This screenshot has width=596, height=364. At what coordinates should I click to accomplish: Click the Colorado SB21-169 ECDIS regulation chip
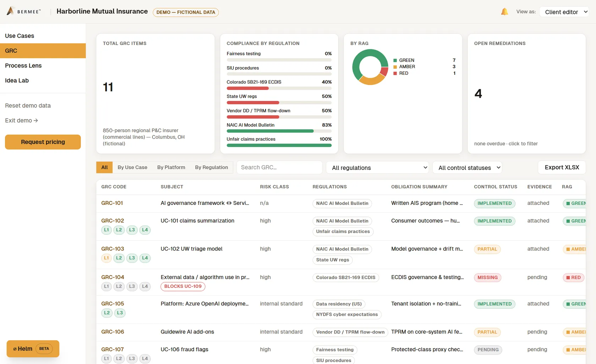pos(346,278)
